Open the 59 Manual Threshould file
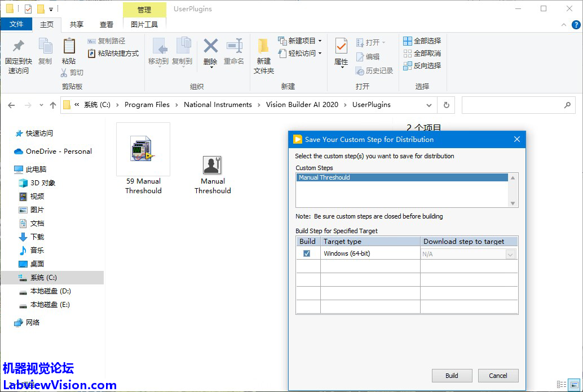 (143, 150)
